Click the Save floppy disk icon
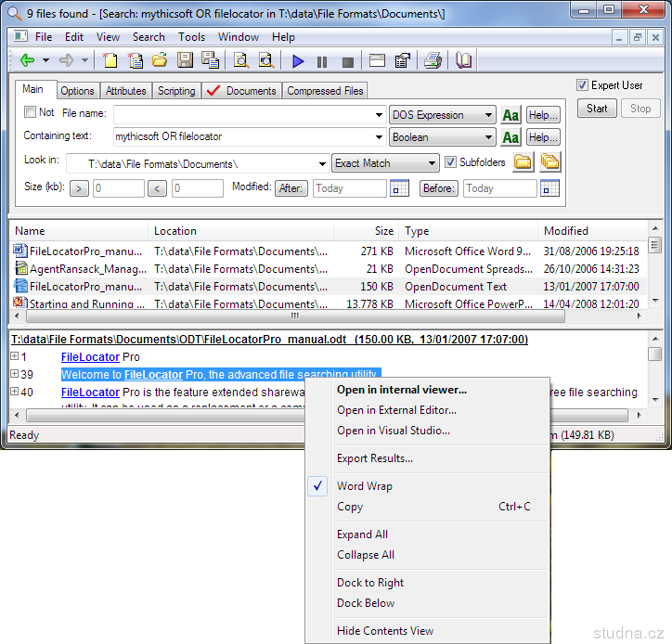 (185, 60)
